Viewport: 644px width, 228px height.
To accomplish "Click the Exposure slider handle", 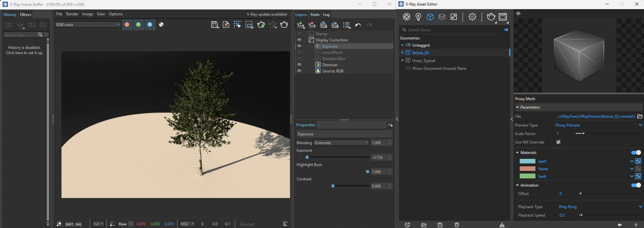I will point(307,157).
